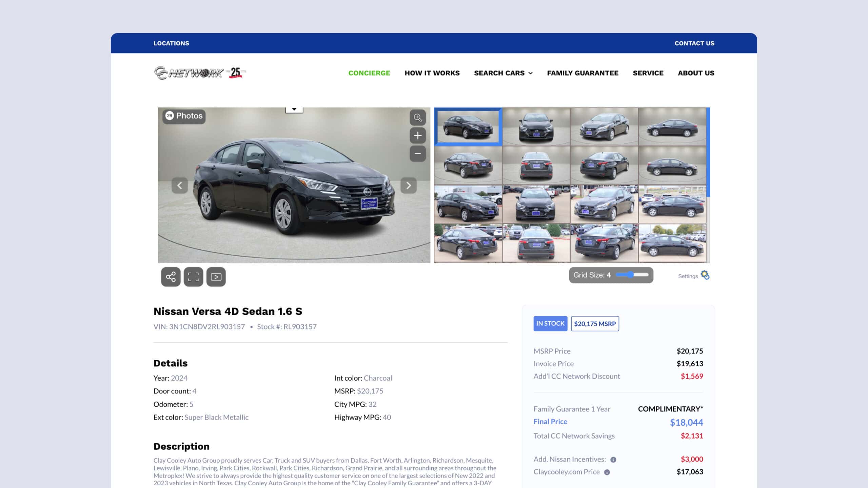Select last thumbnail in bottom row
Image resolution: width=868 pixels, height=488 pixels.
[x=672, y=243]
